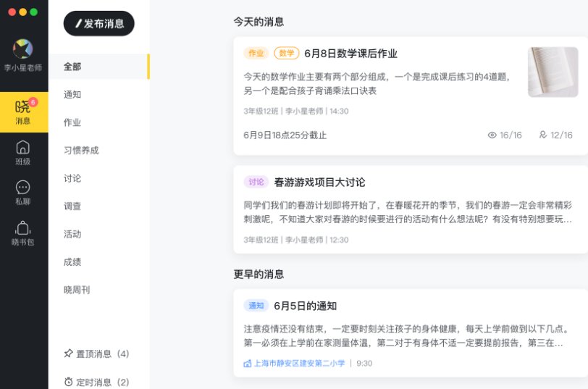Click the green maximize window button

tap(34, 12)
